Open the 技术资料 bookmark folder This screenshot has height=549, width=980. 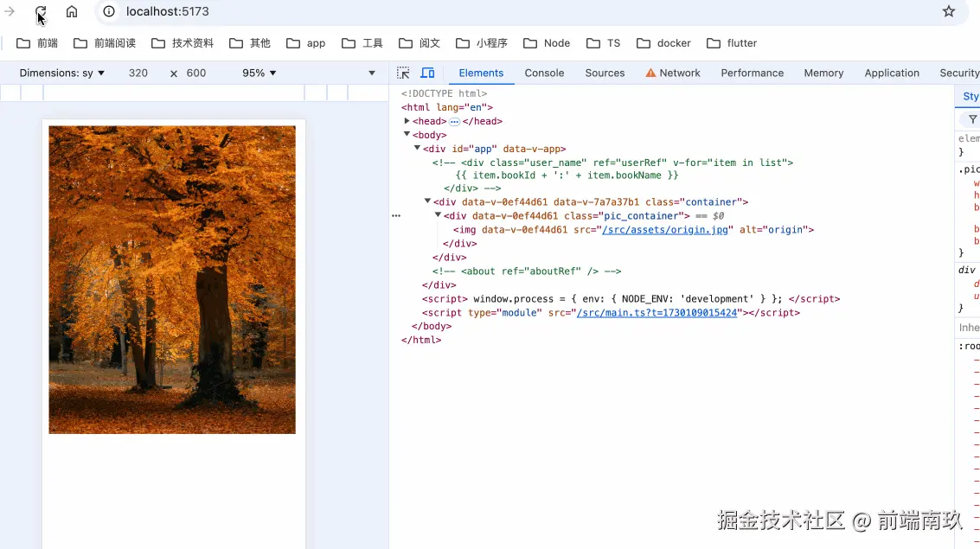tap(183, 43)
